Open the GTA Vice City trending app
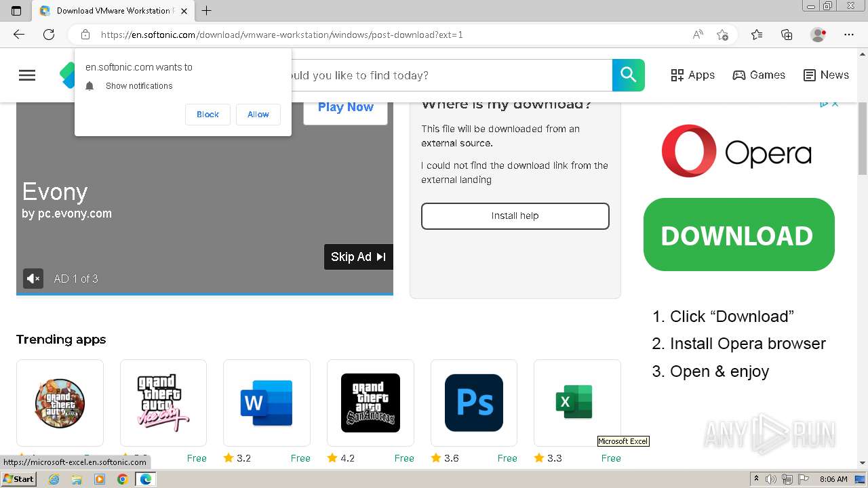This screenshot has width=868, height=488. pos(163,403)
